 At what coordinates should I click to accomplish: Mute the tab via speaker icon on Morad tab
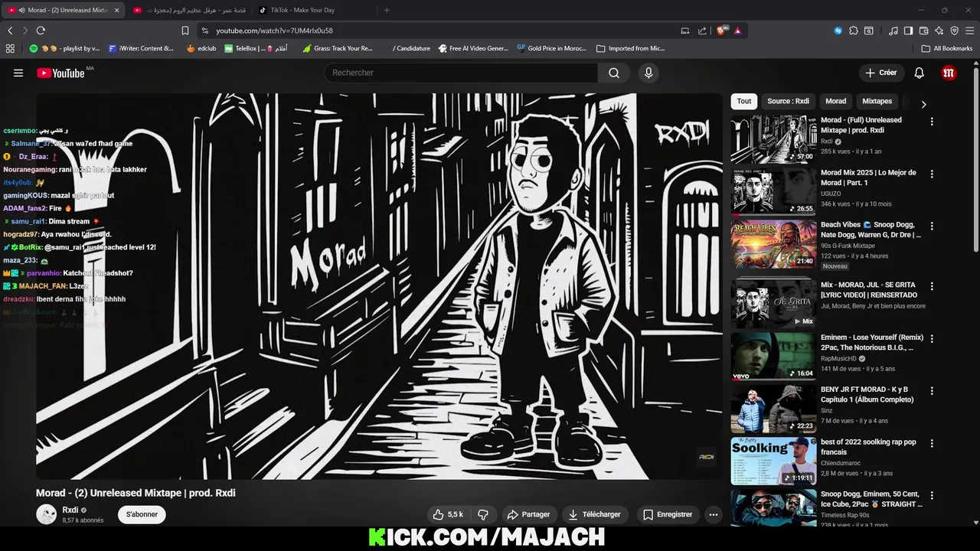[21, 10]
